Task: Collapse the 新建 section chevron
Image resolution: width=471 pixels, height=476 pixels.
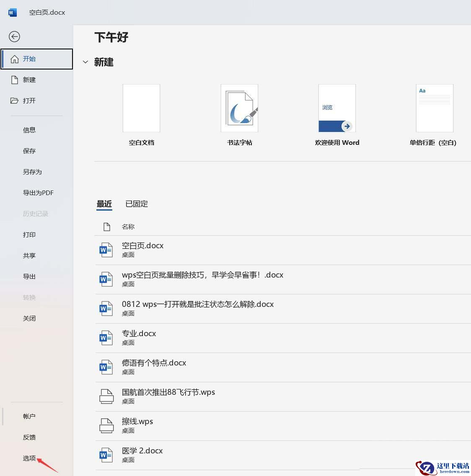Action: click(x=85, y=62)
